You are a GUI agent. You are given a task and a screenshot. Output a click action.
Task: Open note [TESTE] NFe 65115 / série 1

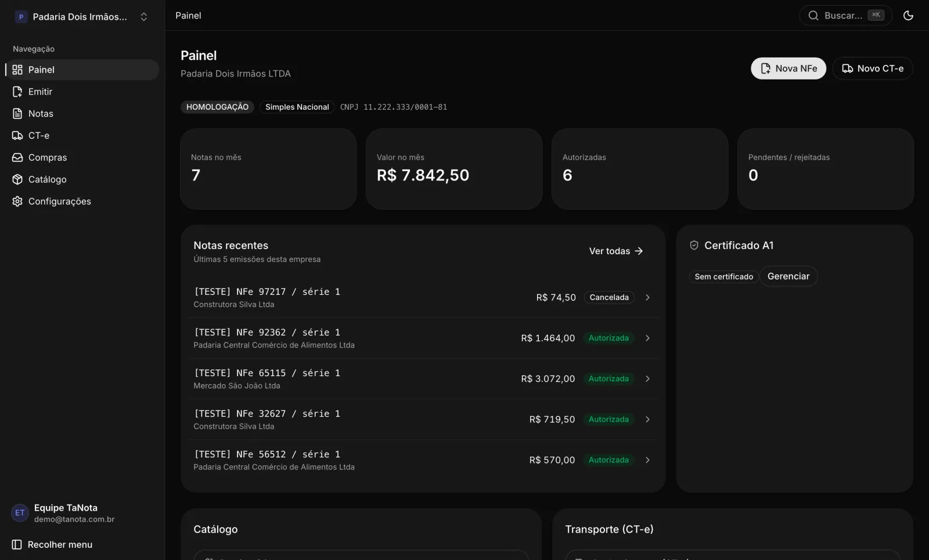423,379
